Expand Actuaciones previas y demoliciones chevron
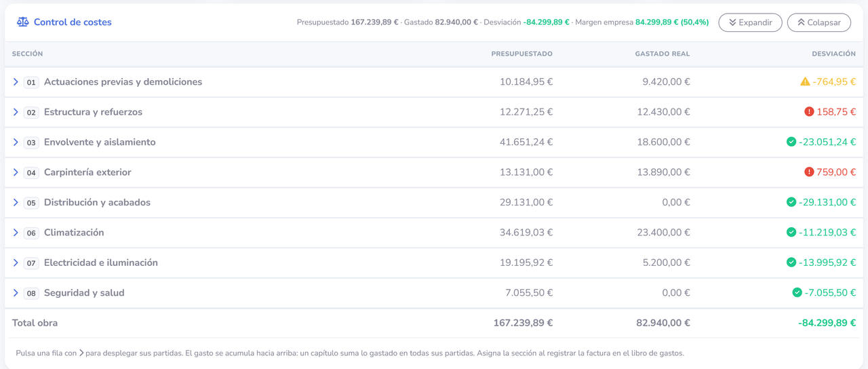868x369 pixels. point(16,81)
